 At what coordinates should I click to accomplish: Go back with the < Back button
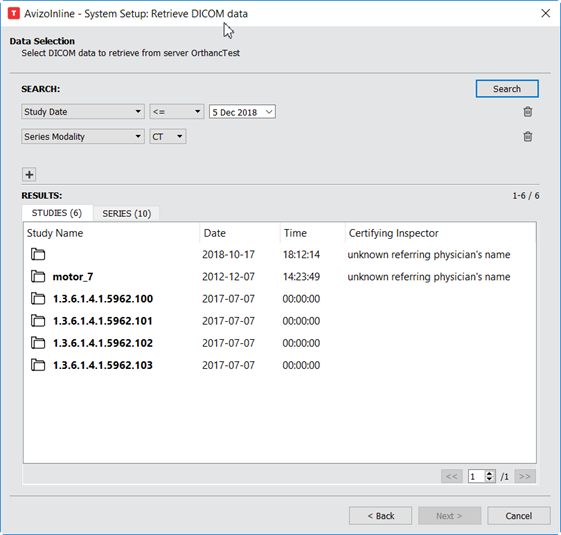tap(380, 516)
